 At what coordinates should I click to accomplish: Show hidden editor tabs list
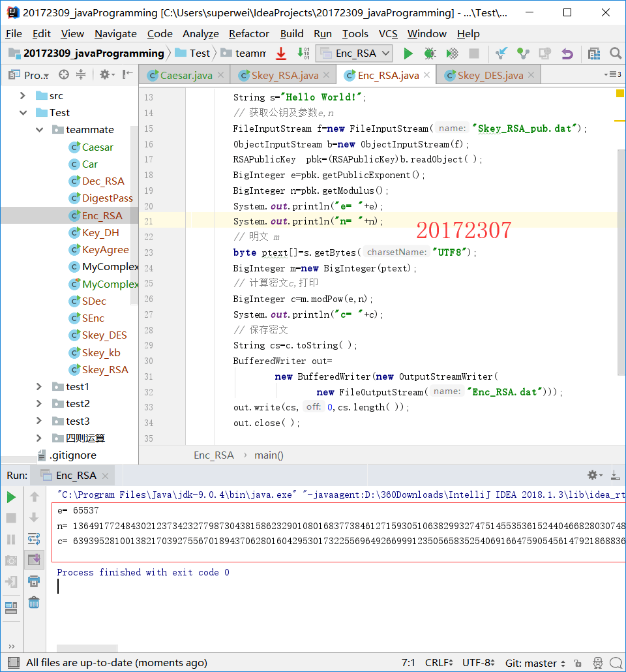point(613,74)
